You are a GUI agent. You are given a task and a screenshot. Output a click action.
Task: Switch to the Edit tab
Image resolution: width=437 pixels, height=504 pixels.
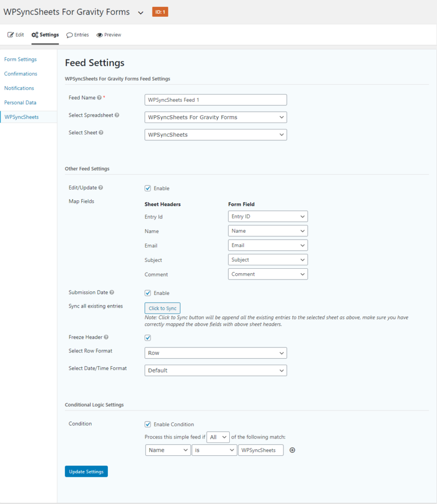[x=16, y=35]
